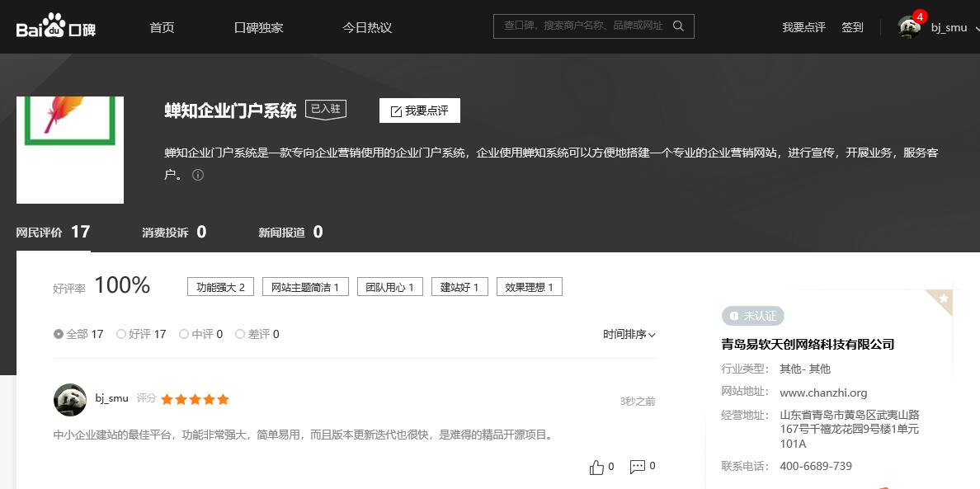Screen dimensions: 980x489
Task: Click the search magnifier icon
Action: tap(678, 26)
